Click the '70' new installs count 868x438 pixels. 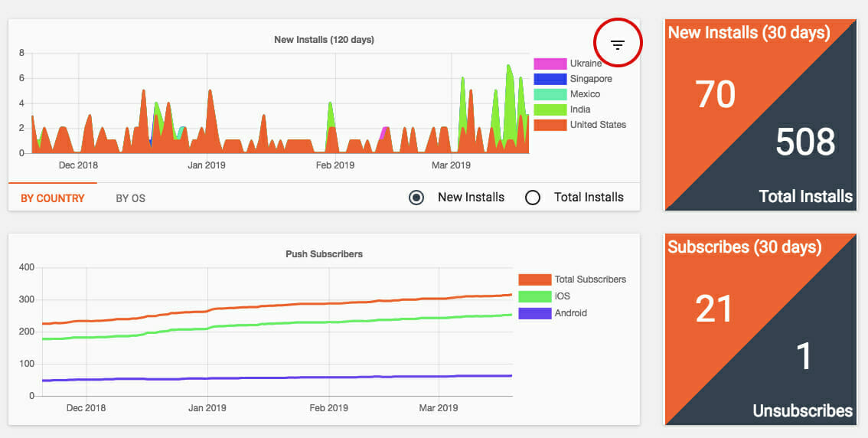click(715, 94)
